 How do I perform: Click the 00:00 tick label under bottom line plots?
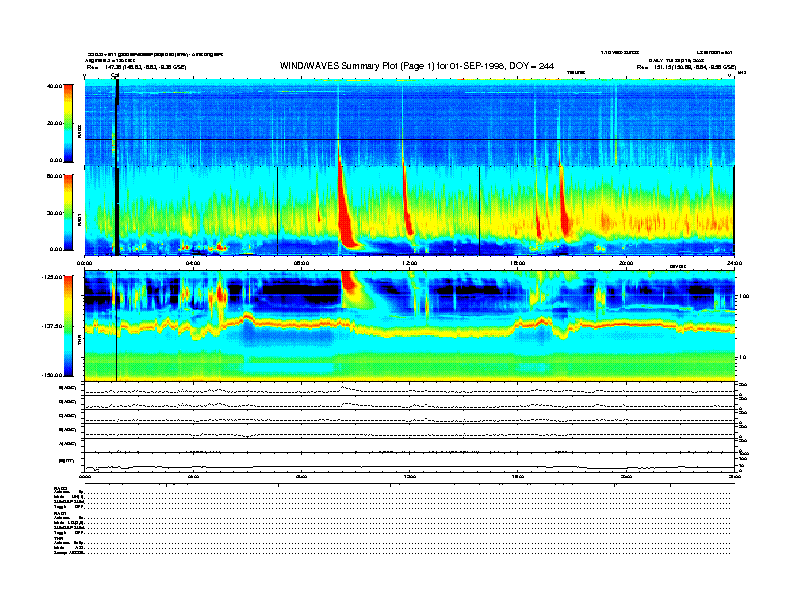pos(84,476)
